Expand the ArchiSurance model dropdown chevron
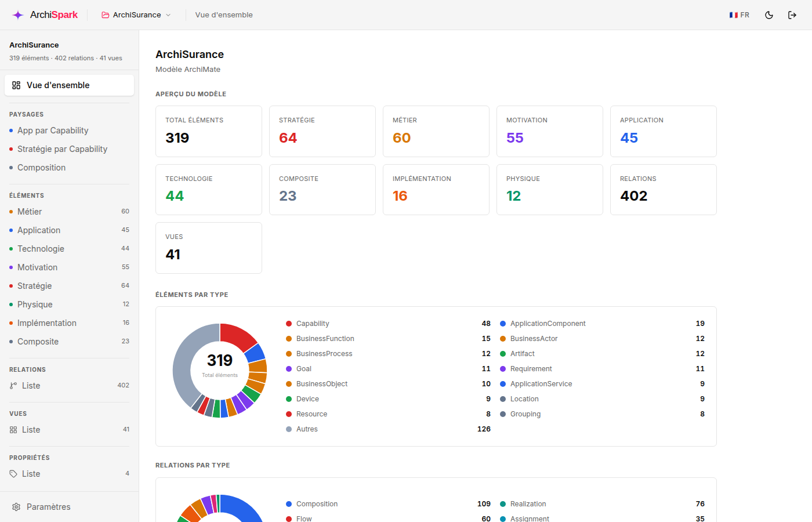 coord(168,15)
